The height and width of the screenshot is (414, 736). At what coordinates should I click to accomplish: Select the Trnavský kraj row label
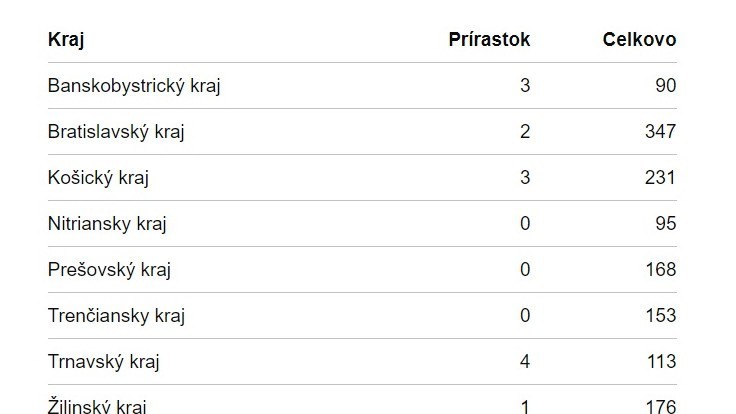coord(103,362)
